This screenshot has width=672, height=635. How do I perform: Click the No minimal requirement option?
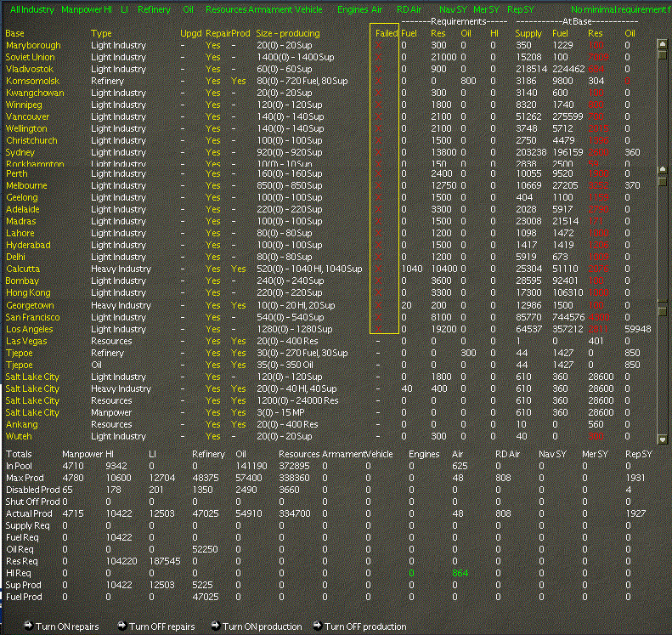click(x=620, y=9)
